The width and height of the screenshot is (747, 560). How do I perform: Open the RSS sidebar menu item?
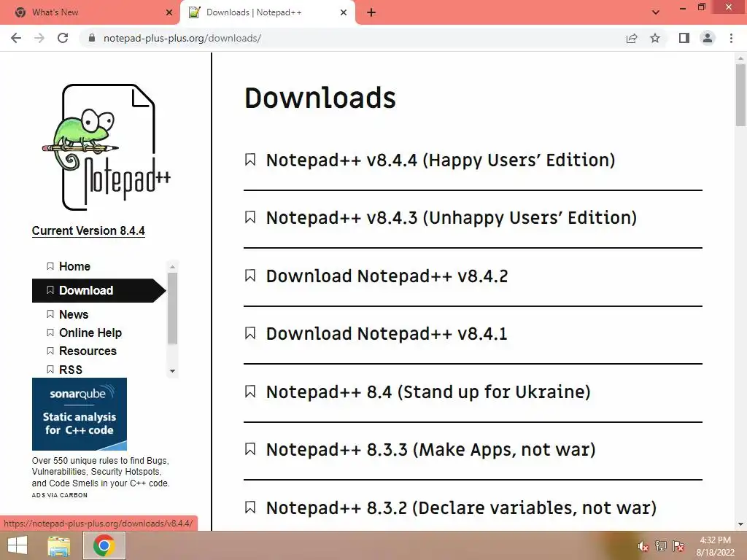71,370
